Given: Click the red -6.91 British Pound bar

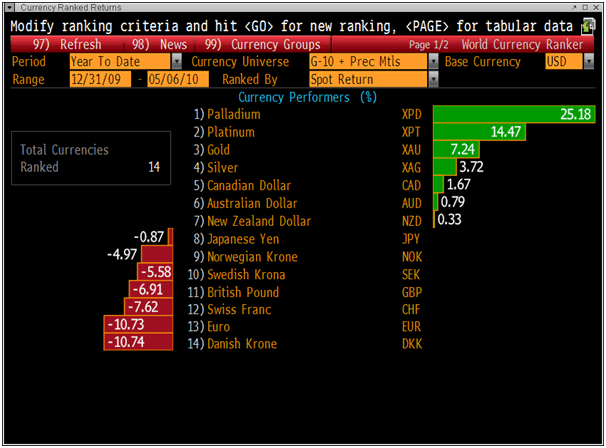Looking at the screenshot, I should [x=151, y=290].
